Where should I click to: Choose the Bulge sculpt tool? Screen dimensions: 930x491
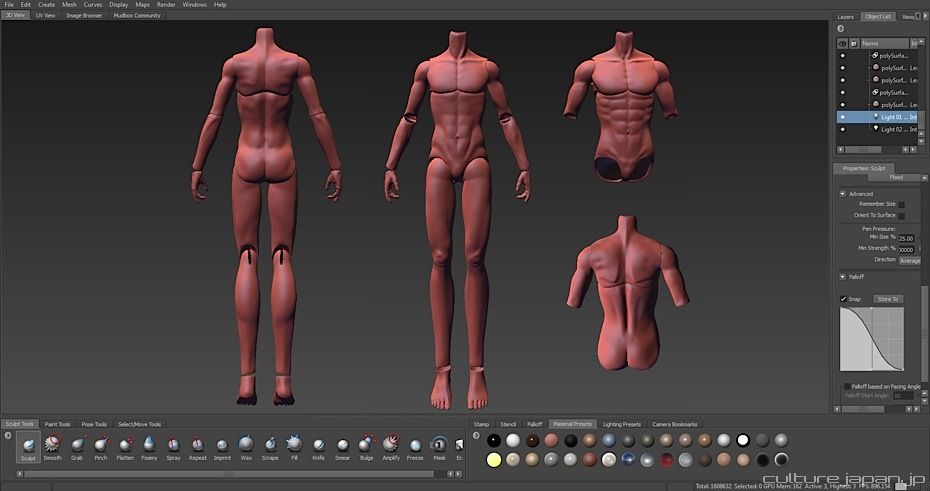point(366,444)
